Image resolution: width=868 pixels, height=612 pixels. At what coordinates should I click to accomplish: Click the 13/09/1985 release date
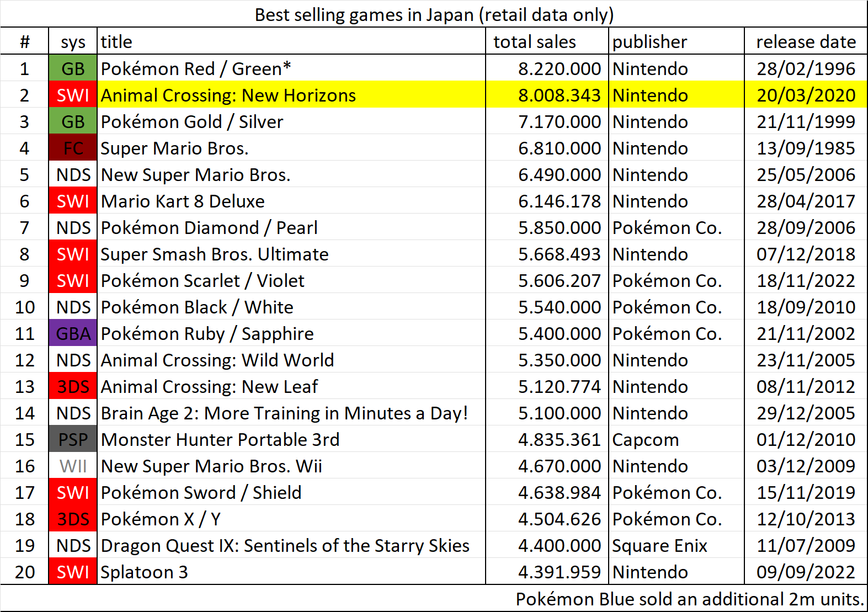pos(806,148)
